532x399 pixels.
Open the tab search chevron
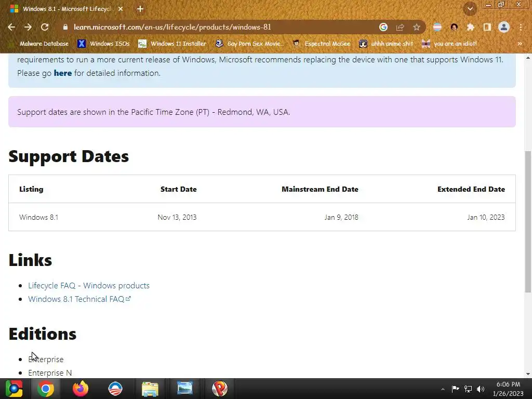(470, 9)
